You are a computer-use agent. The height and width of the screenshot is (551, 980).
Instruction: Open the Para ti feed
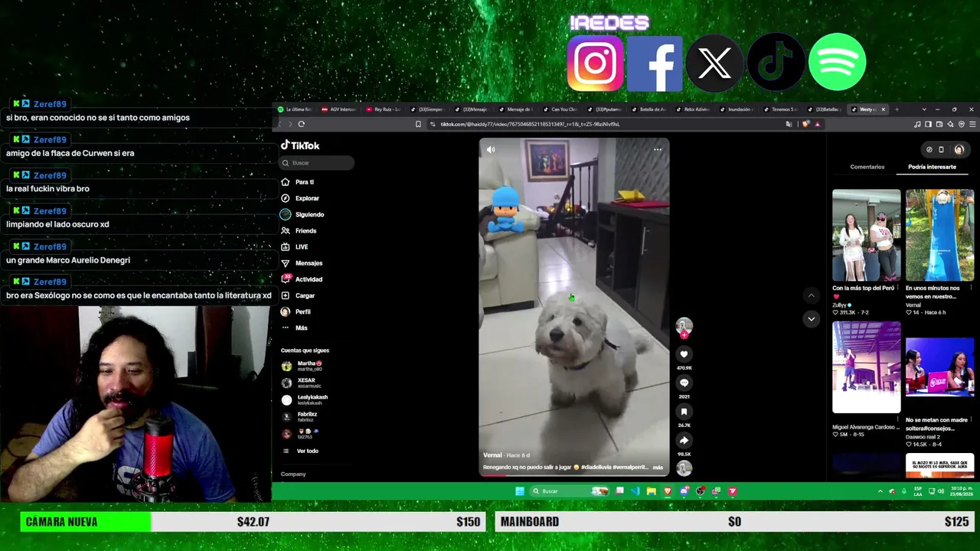coord(298,182)
